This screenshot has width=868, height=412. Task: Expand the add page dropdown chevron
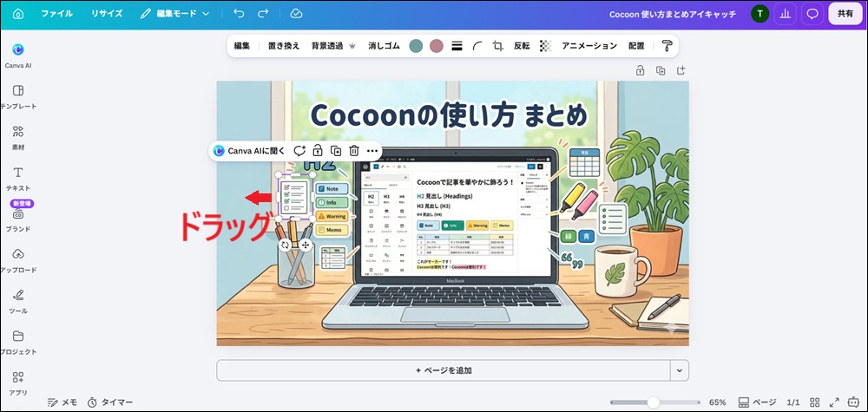[x=680, y=370]
